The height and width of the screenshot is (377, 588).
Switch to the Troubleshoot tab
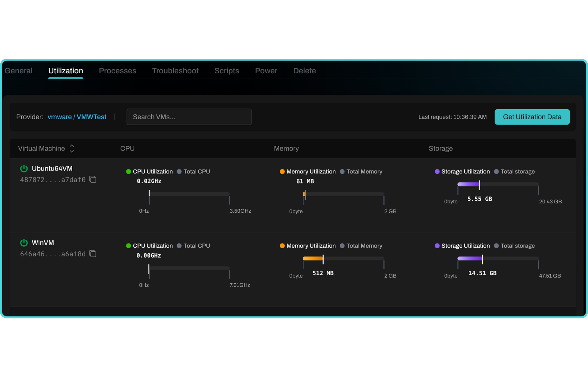point(175,71)
